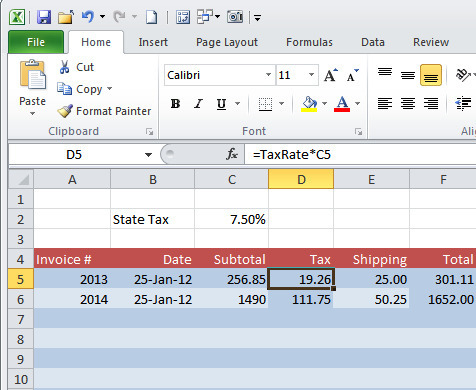Cut the selection with the scissors icon
Image resolution: width=476 pixels, height=390 pixels.
pos(64,67)
